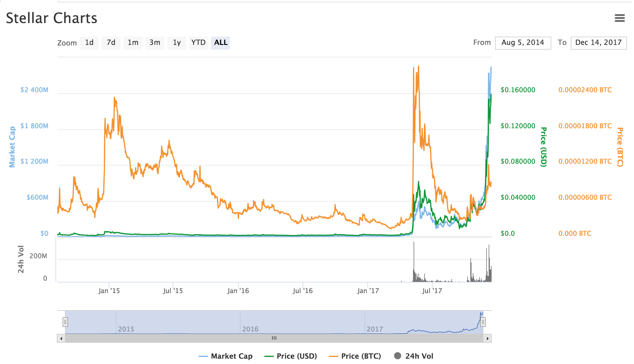Edit the To date field Dec 14, 2017
The width and height of the screenshot is (634, 364).
[599, 43]
